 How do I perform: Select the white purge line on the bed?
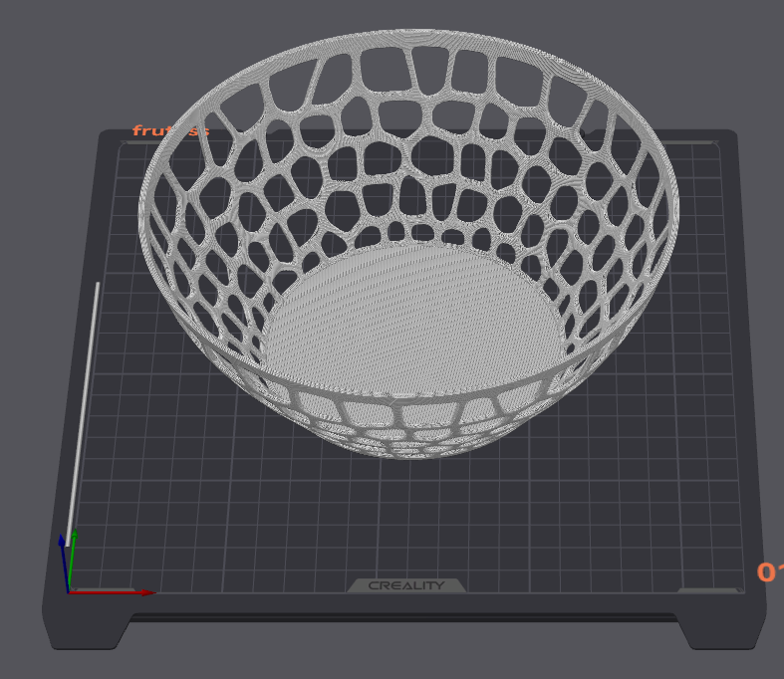83,413
